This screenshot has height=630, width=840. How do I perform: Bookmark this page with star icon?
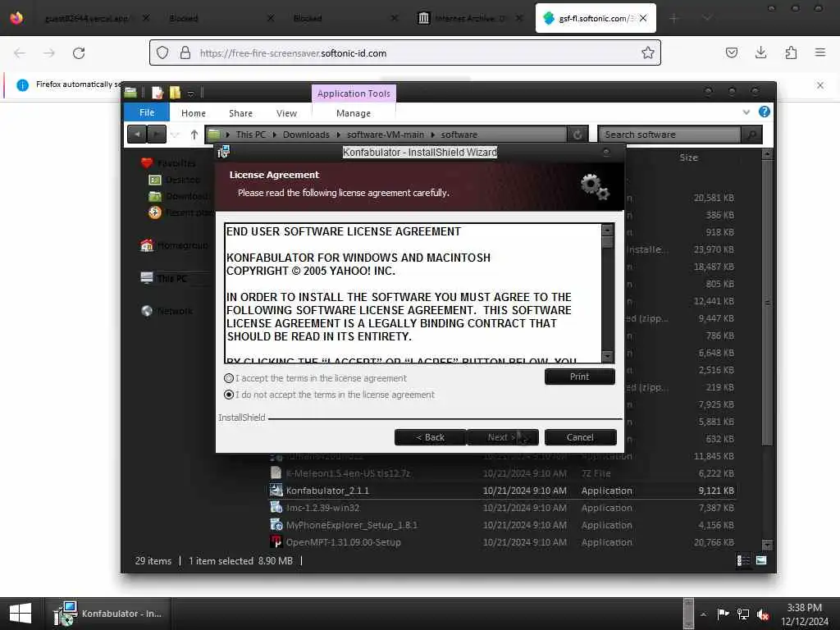pos(648,52)
